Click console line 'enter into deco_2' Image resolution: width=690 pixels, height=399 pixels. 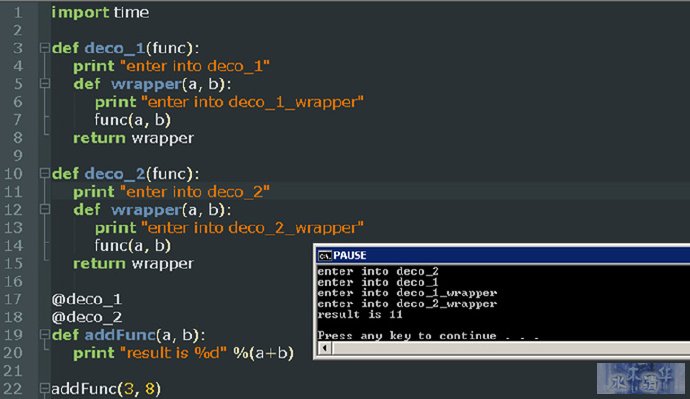tap(378, 271)
